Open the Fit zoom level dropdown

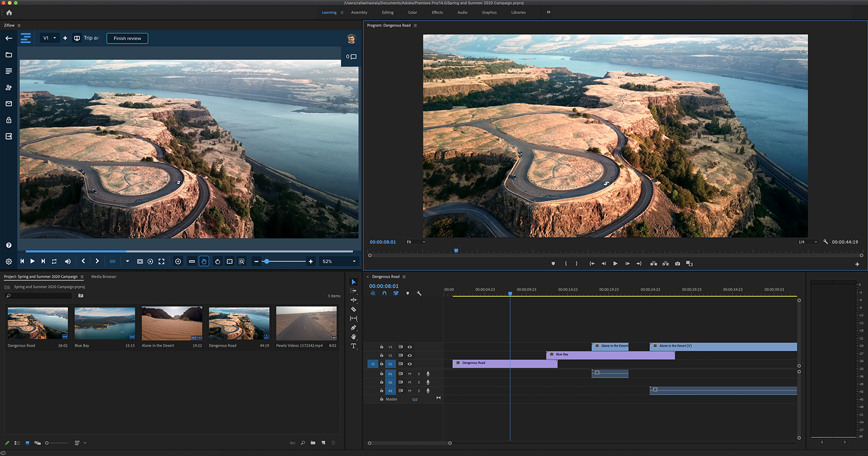pos(416,242)
